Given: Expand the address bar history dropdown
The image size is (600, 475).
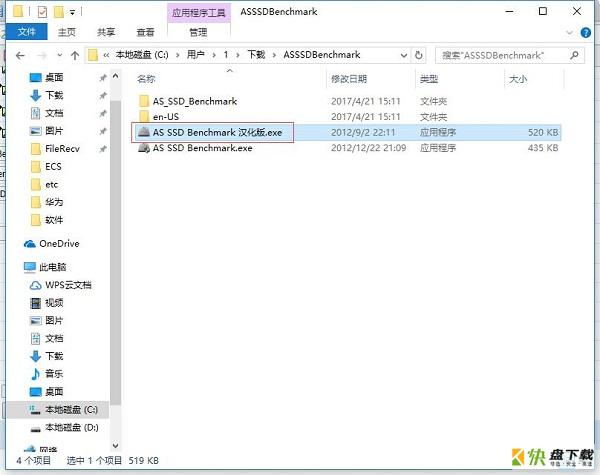Looking at the screenshot, I should (x=404, y=55).
